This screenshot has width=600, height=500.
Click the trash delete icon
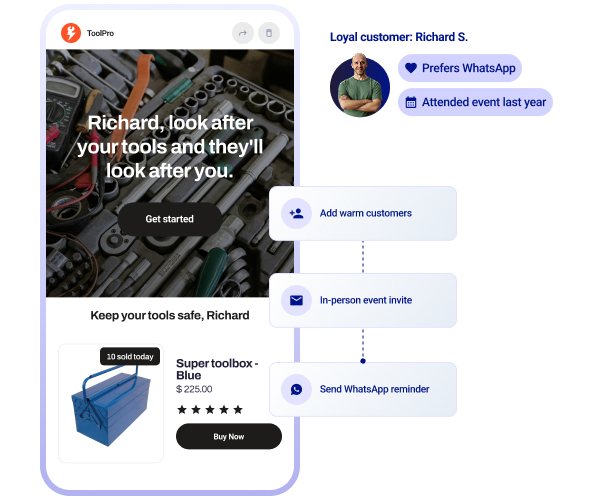click(x=269, y=33)
